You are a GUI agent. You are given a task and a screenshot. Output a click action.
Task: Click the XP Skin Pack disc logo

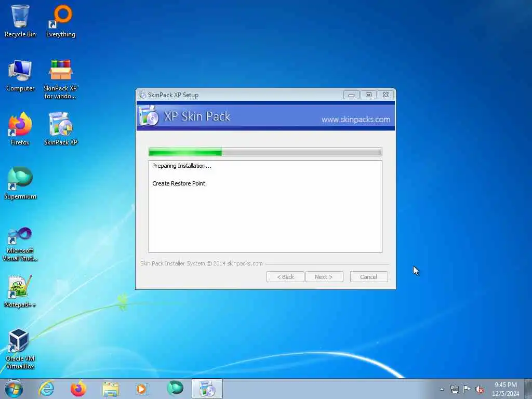[149, 115]
